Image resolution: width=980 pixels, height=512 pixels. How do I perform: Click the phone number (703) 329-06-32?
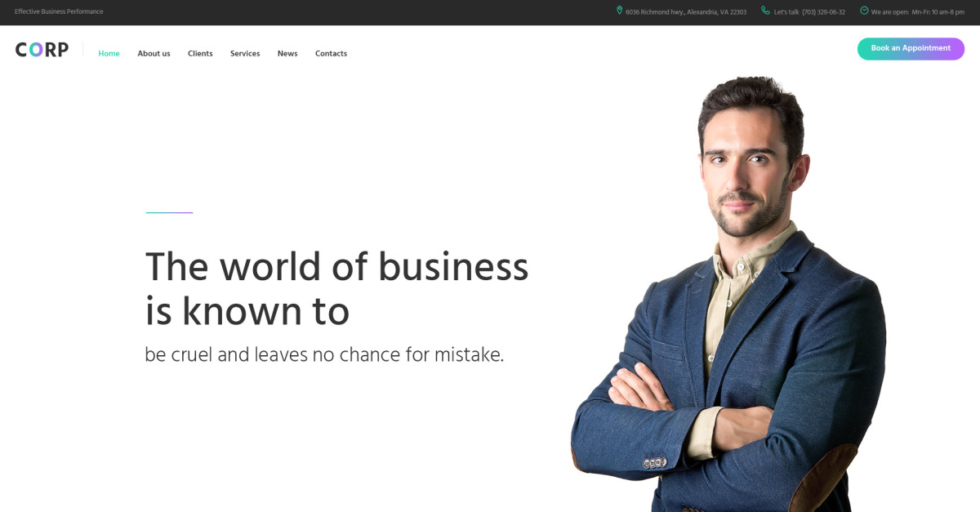[823, 12]
